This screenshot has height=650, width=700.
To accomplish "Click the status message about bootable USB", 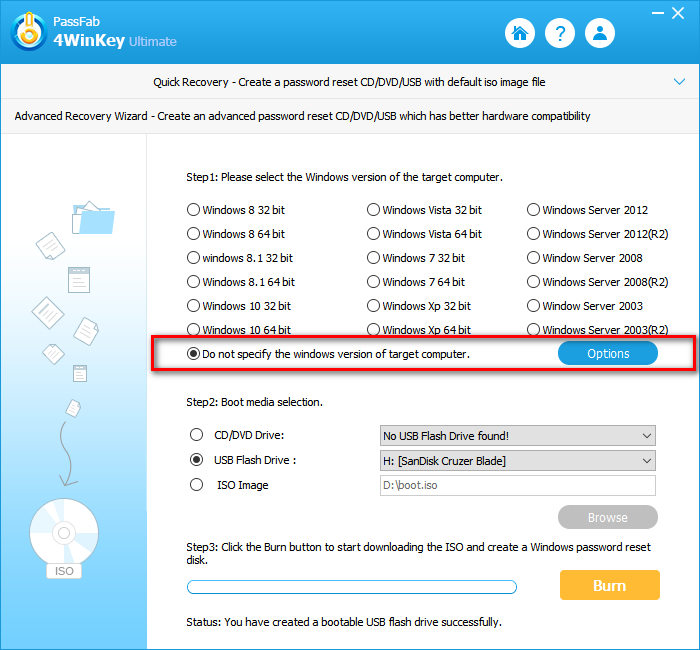I will coord(344,622).
